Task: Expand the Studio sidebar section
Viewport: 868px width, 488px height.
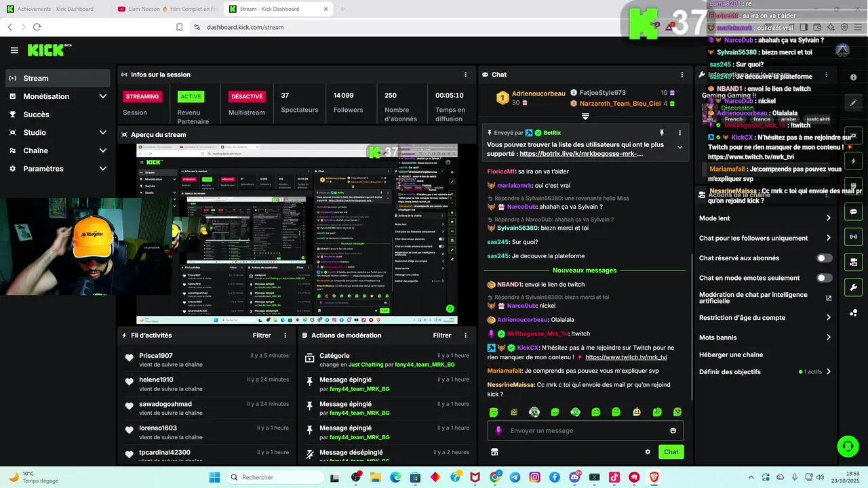Action: [103, 133]
